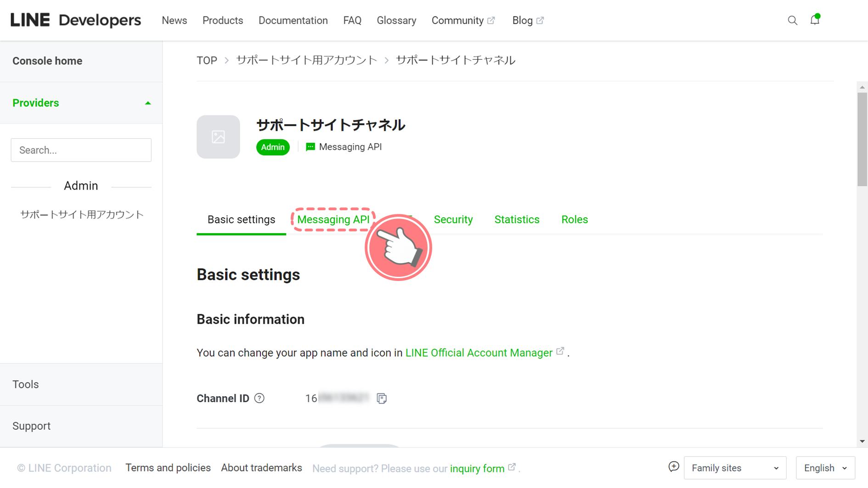Screen dimensions: 868x488
Task: Open the Statistics tab
Action: tap(517, 219)
